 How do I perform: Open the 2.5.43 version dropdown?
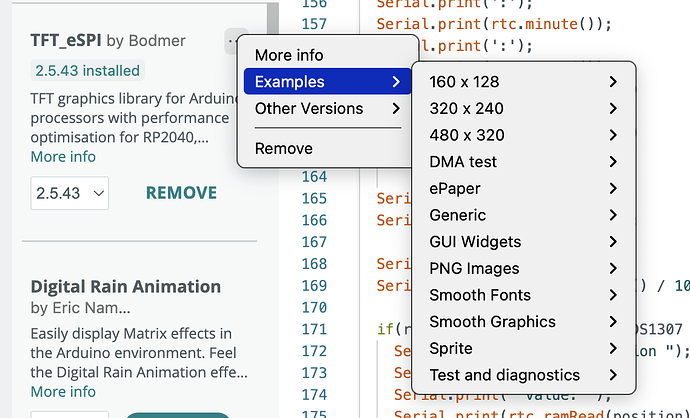70,193
